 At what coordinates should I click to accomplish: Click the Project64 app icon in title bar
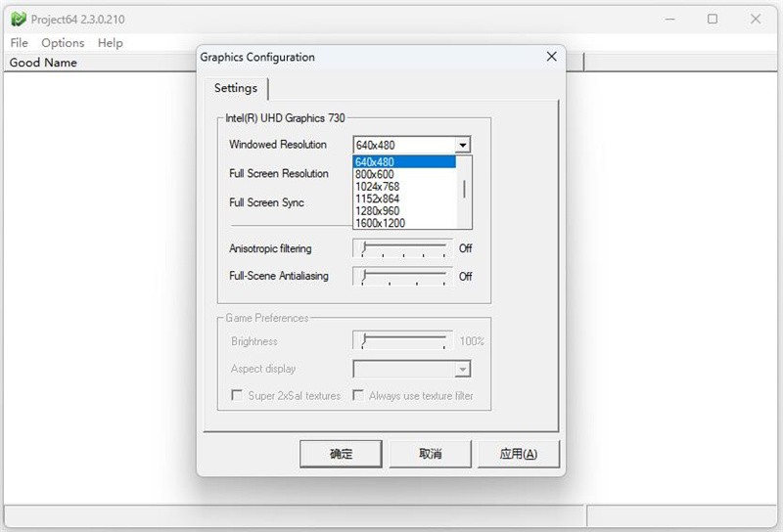tap(19, 19)
